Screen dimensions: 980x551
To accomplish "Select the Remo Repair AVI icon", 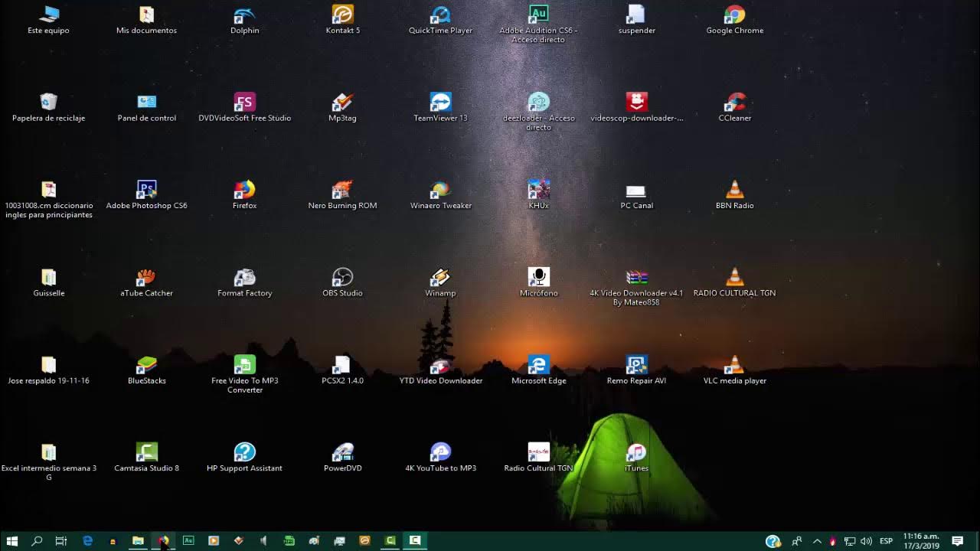I will 636,370.
